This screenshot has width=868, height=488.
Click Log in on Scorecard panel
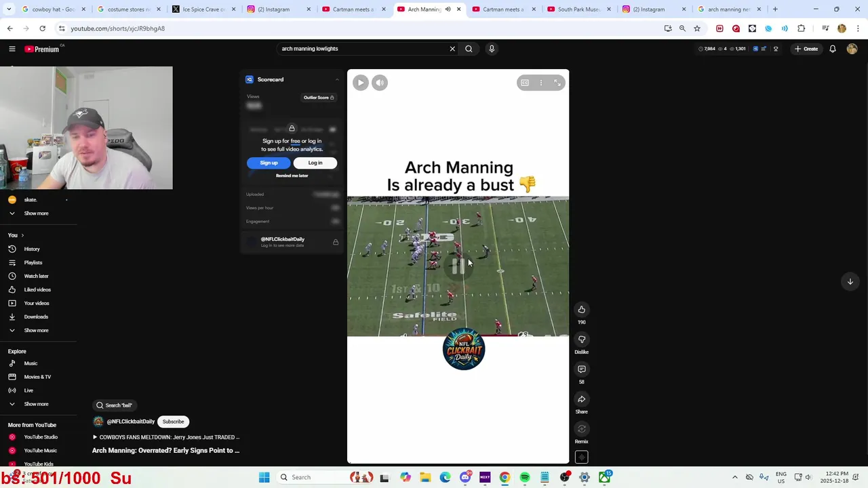coord(315,163)
